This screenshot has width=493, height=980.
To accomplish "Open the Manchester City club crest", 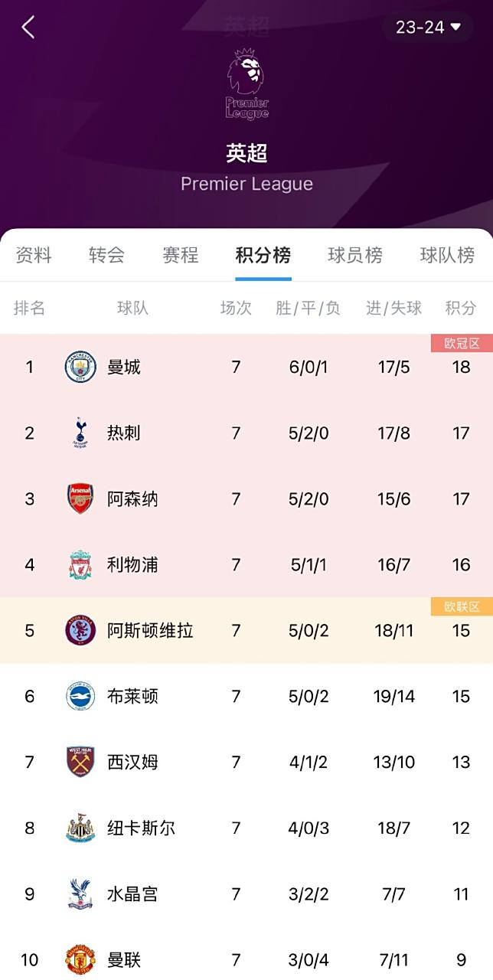I will click(79, 366).
